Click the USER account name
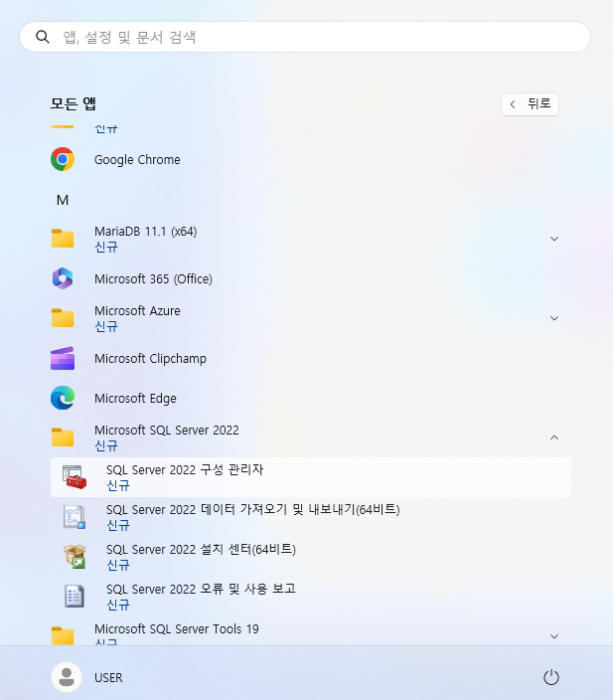 [108, 678]
